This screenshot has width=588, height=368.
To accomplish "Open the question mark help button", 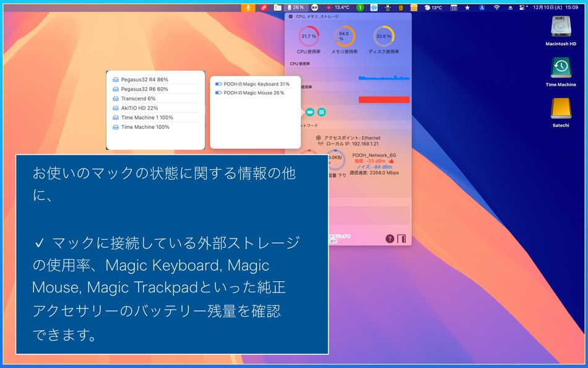I will [x=390, y=239].
